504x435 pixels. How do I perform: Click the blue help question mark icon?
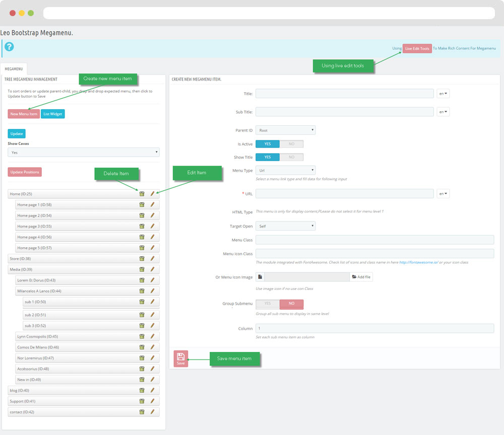pos(9,47)
